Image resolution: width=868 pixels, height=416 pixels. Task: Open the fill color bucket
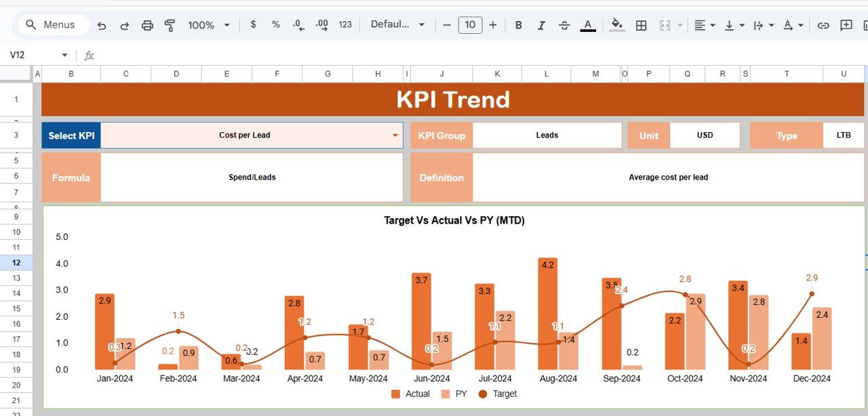(x=617, y=25)
